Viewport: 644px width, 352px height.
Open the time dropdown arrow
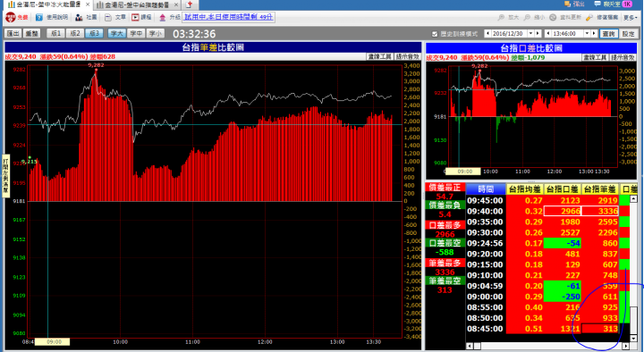tap(588, 34)
